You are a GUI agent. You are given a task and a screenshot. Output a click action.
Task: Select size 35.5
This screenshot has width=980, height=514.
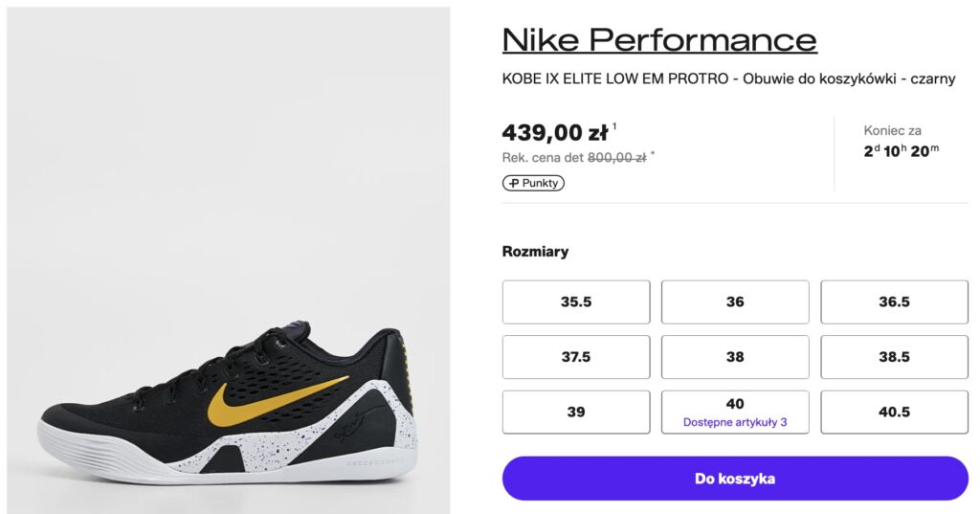(x=576, y=302)
